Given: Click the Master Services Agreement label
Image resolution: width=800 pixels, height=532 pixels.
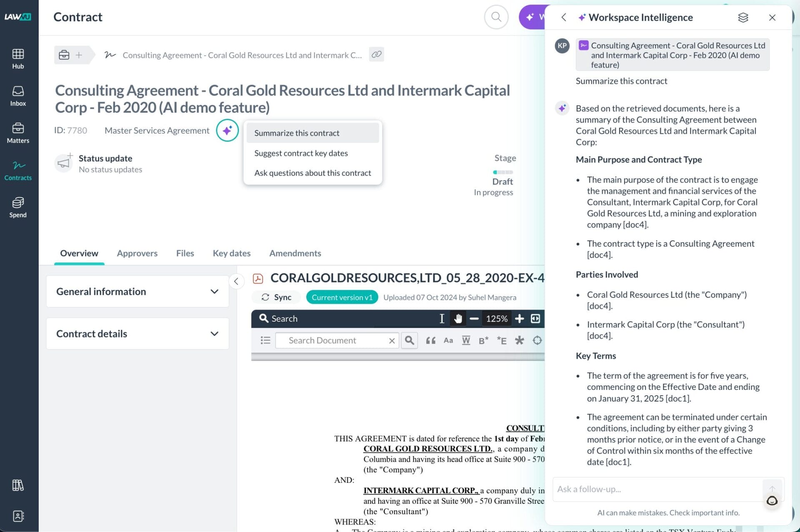Looking at the screenshot, I should [x=157, y=130].
